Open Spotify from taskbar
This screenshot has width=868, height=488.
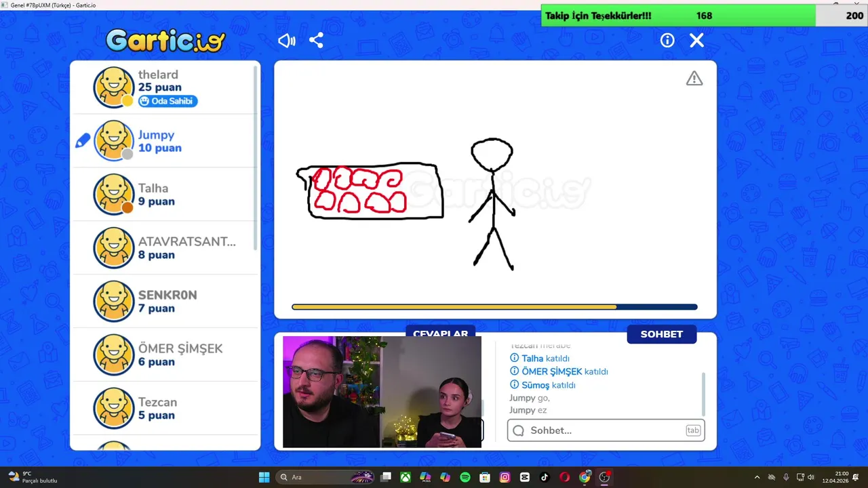pos(465,477)
